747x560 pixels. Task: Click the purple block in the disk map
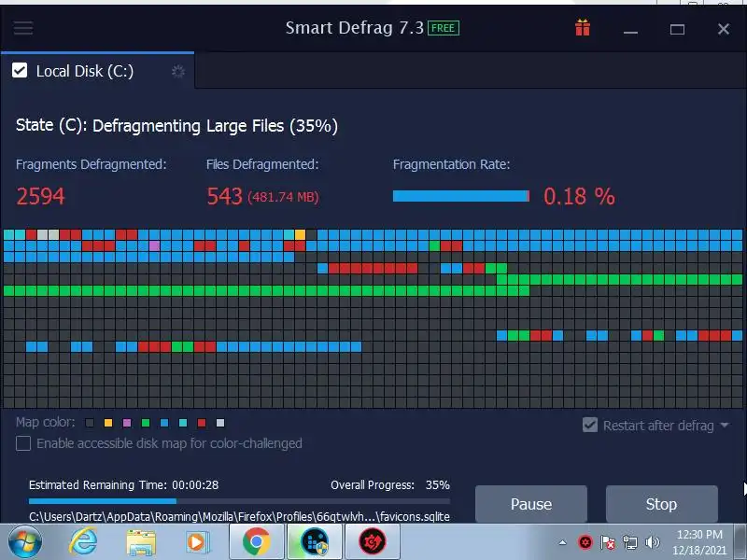154,245
